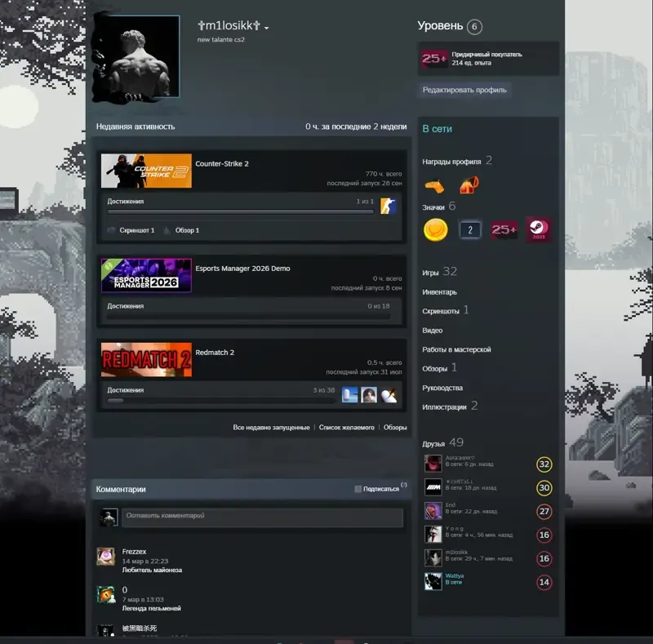This screenshot has height=644, width=653.
Task: Click the level 6 circle badge
Action: click(x=474, y=27)
